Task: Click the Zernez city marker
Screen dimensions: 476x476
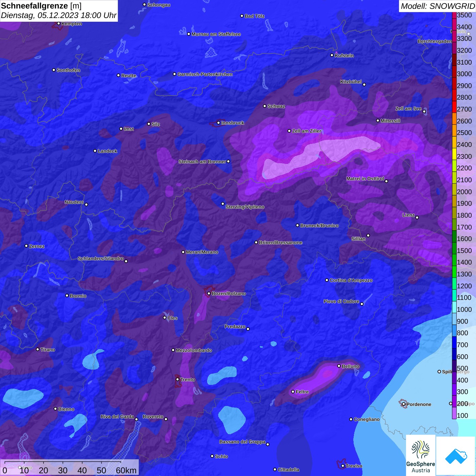Action: tap(26, 246)
